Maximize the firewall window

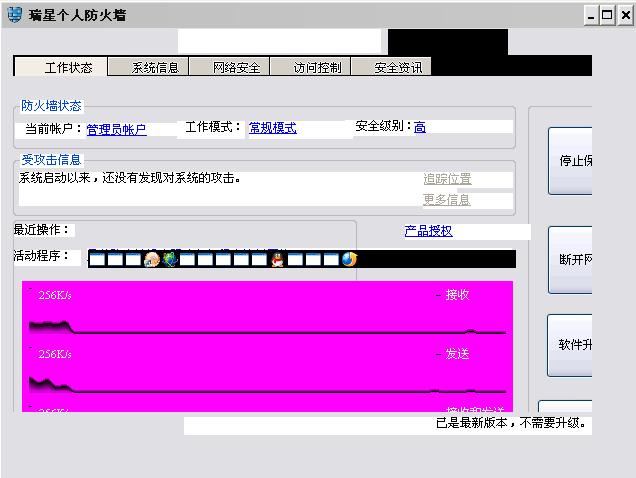click(x=607, y=16)
